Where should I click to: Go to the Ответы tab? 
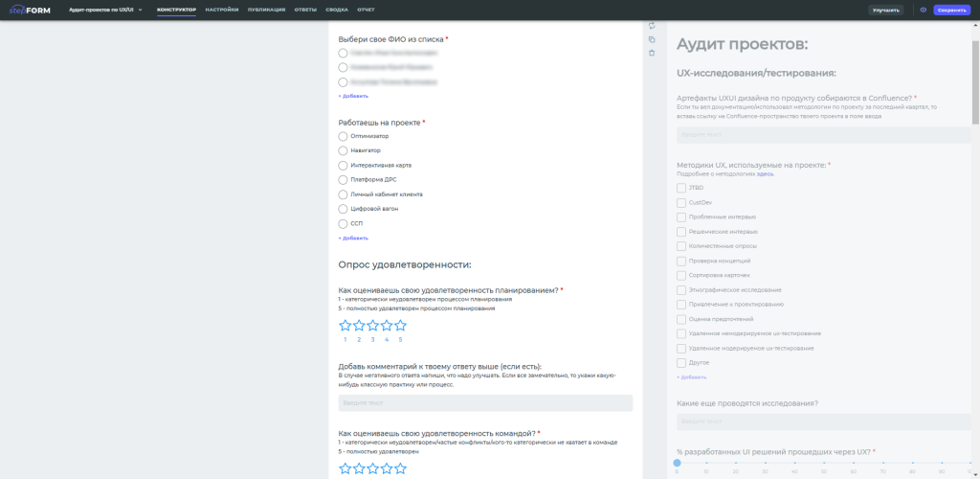point(305,10)
